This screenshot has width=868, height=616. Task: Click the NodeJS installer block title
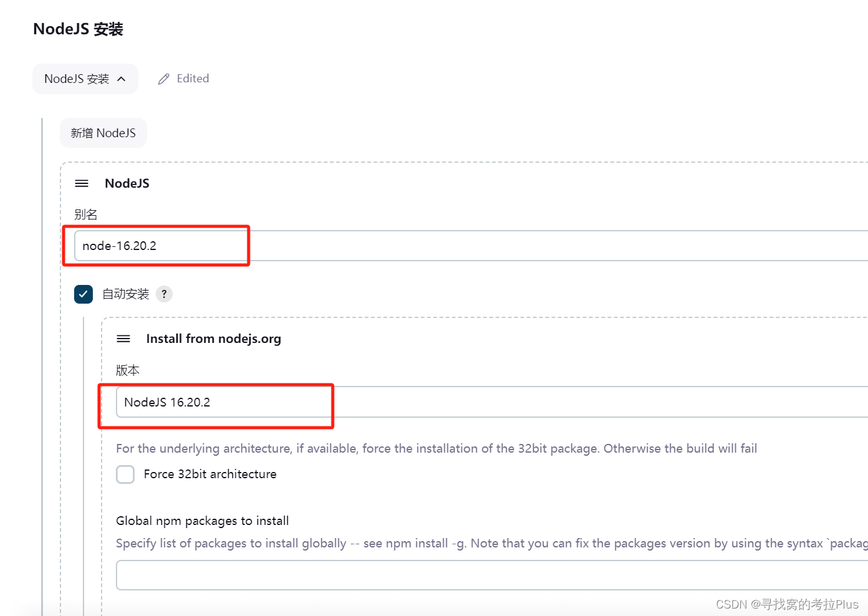pyautogui.click(x=127, y=183)
